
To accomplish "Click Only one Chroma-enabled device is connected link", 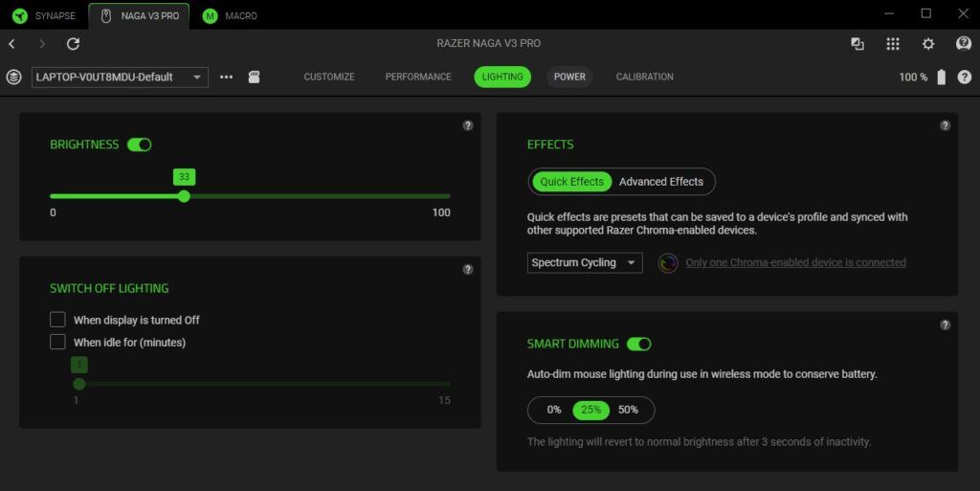I will (795, 263).
